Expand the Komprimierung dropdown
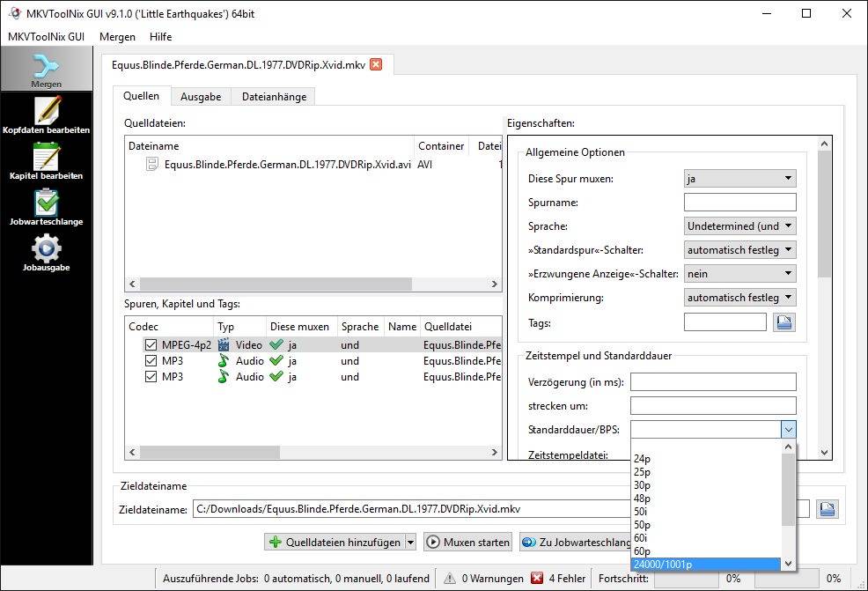The width and height of the screenshot is (868, 591). [x=739, y=298]
